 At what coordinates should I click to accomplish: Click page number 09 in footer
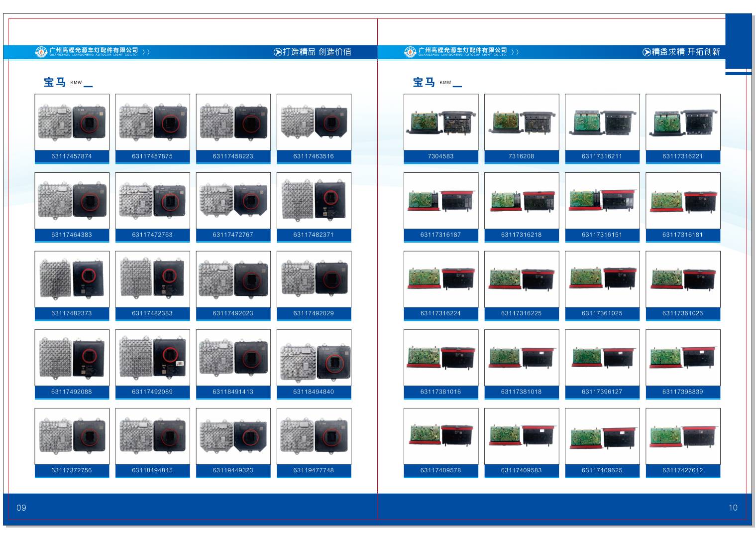(21, 508)
